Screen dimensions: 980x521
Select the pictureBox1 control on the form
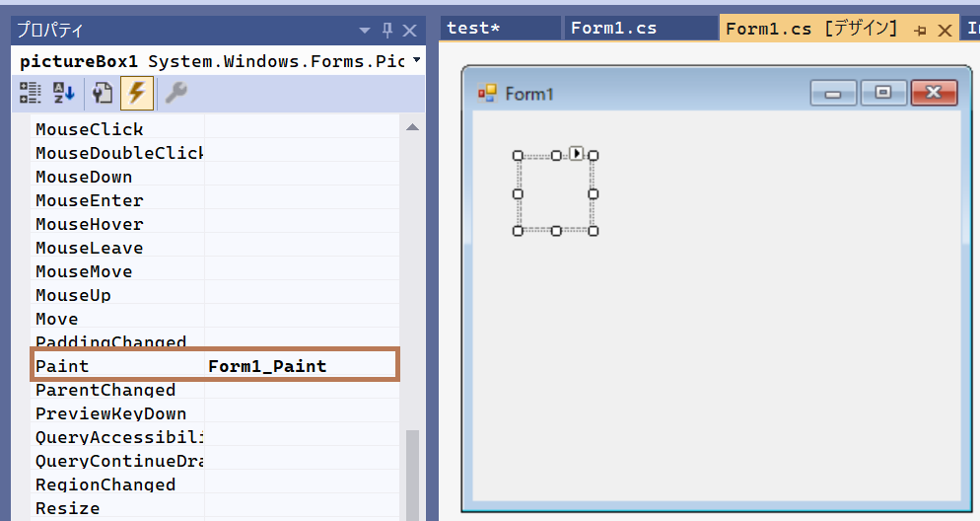556,193
